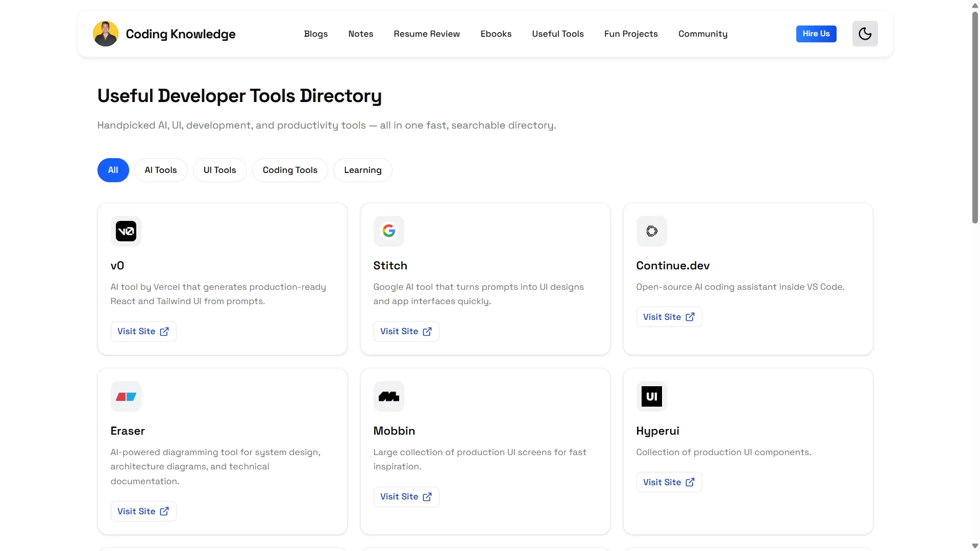Filter by UI Tools
The image size is (980, 551).
point(220,170)
